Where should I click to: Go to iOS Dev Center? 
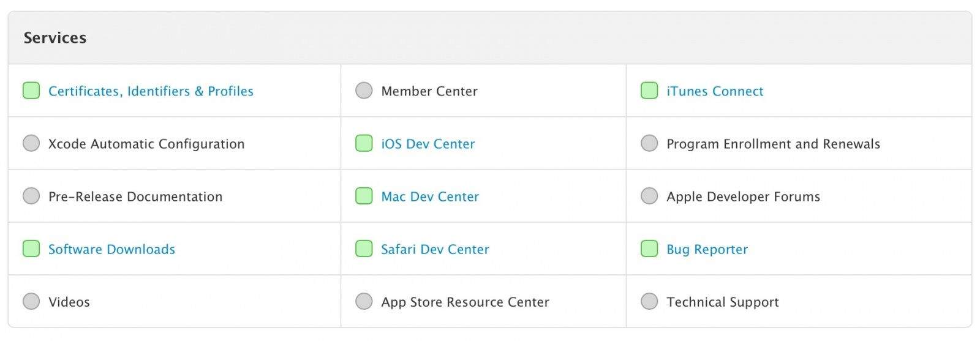click(x=428, y=144)
